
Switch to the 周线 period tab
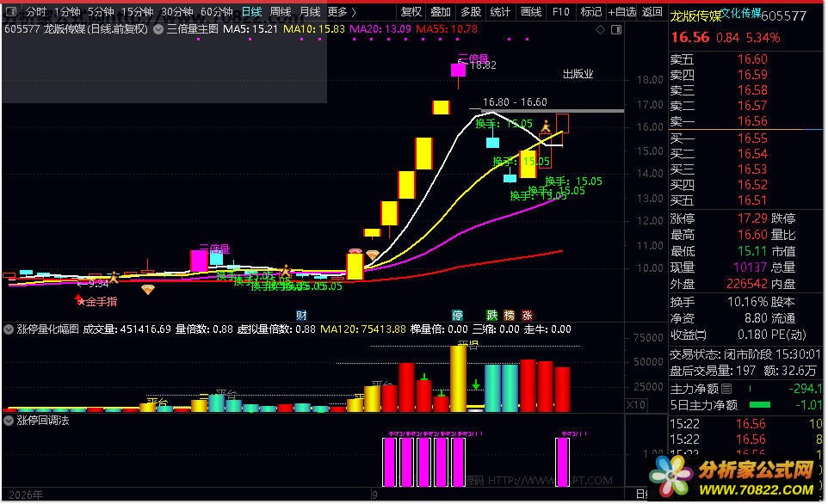pos(281,11)
